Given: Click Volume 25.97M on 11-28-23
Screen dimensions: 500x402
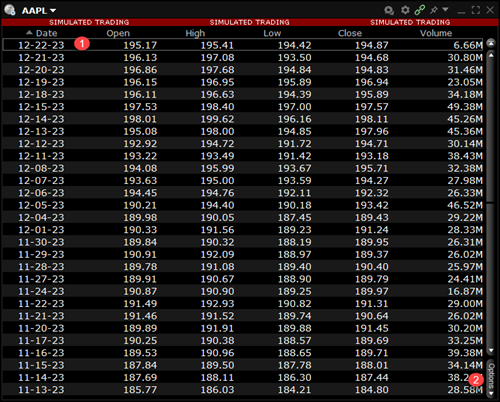Looking at the screenshot, I should tap(465, 267).
